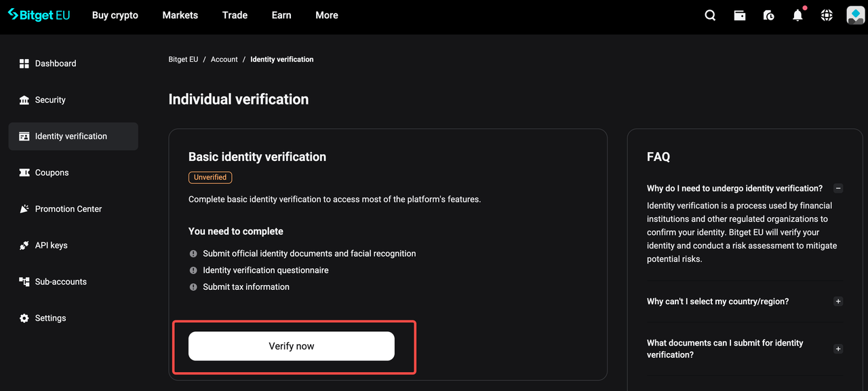Click the Dashboard grid icon
Image resolution: width=868 pixels, height=391 pixels.
point(24,63)
